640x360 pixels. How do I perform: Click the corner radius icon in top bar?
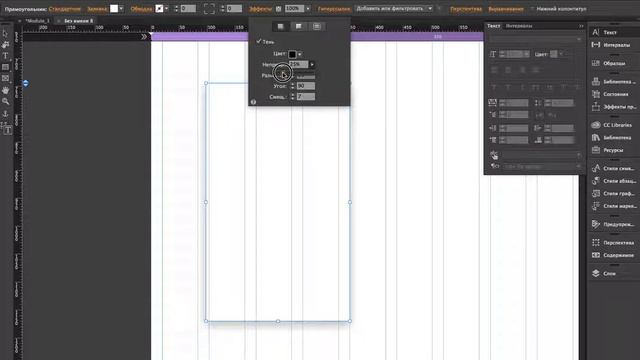coord(209,9)
